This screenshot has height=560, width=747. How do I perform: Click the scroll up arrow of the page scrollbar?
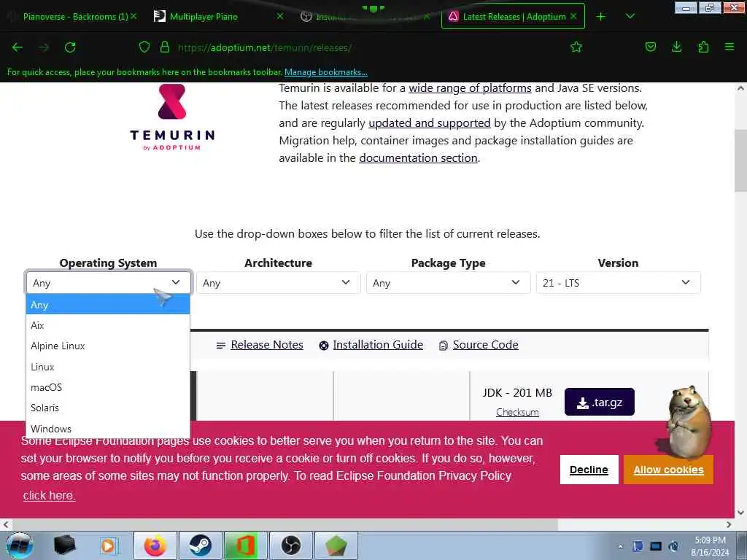740,88
